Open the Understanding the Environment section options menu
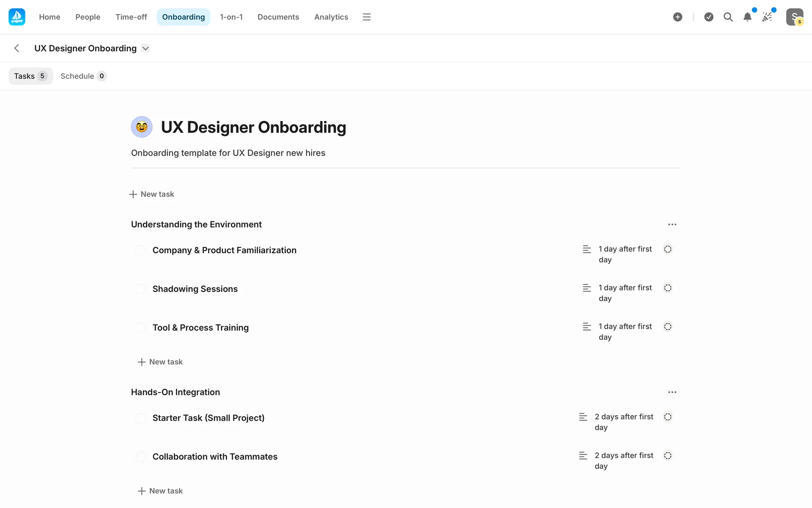 [x=672, y=224]
